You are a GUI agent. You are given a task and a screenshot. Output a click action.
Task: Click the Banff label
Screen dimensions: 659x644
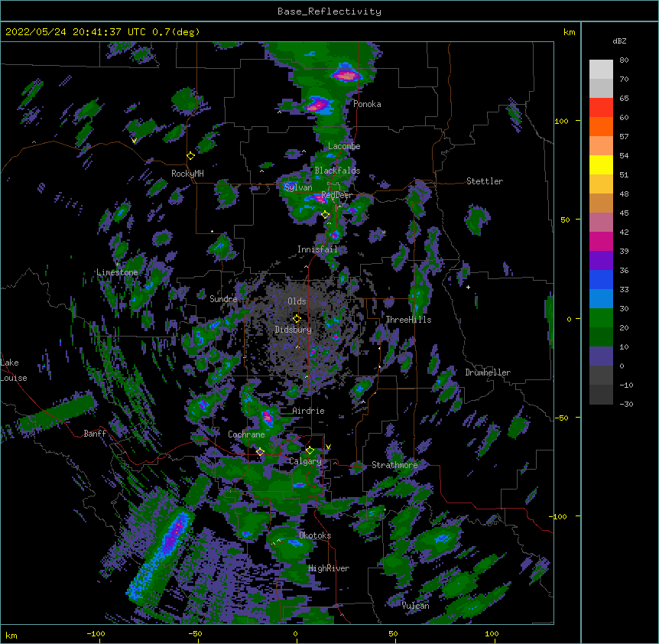point(95,434)
